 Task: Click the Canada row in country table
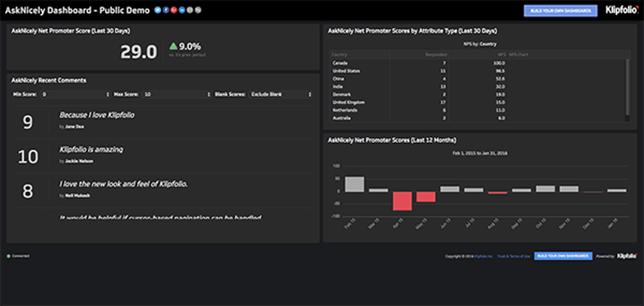pos(478,63)
